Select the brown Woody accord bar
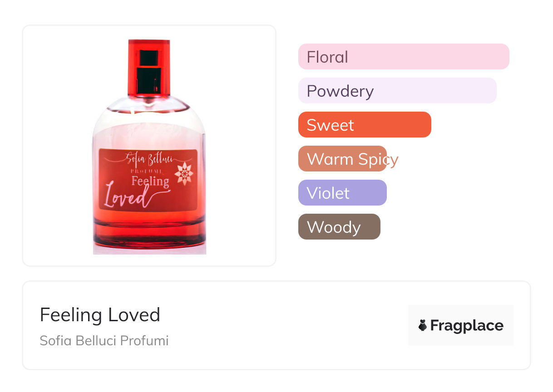Image resolution: width=553 pixels, height=392 pixels. coord(339,227)
